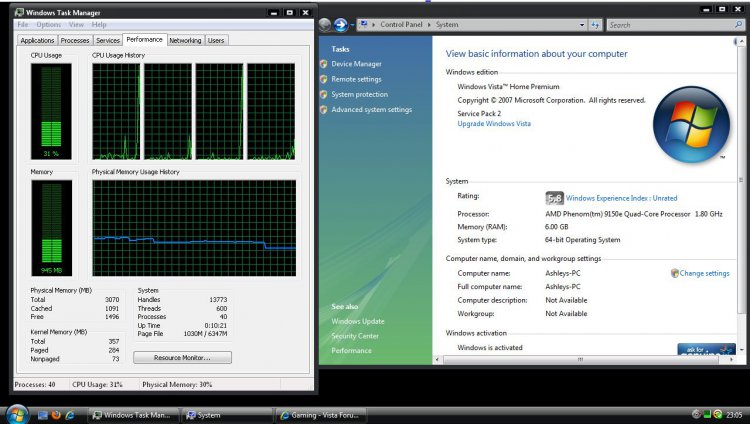Open Advanced system settings link
750x424 pixels.
pyautogui.click(x=372, y=110)
